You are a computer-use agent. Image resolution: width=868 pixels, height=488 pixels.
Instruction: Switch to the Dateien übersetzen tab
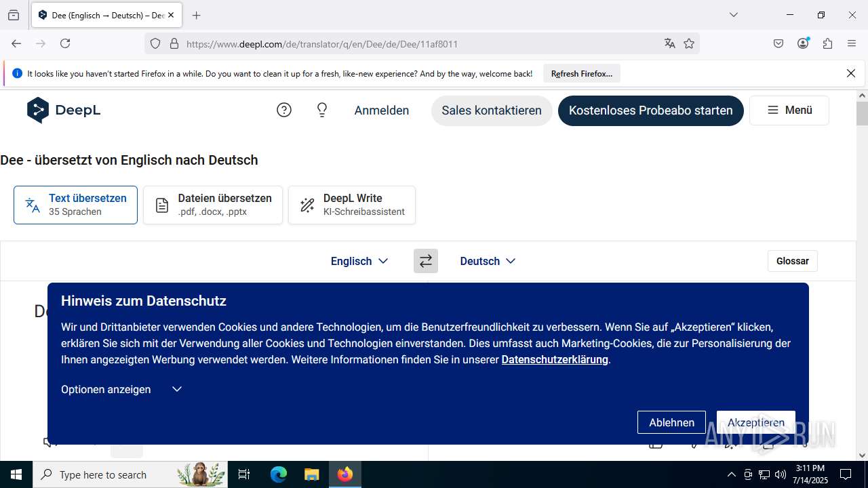213,205
